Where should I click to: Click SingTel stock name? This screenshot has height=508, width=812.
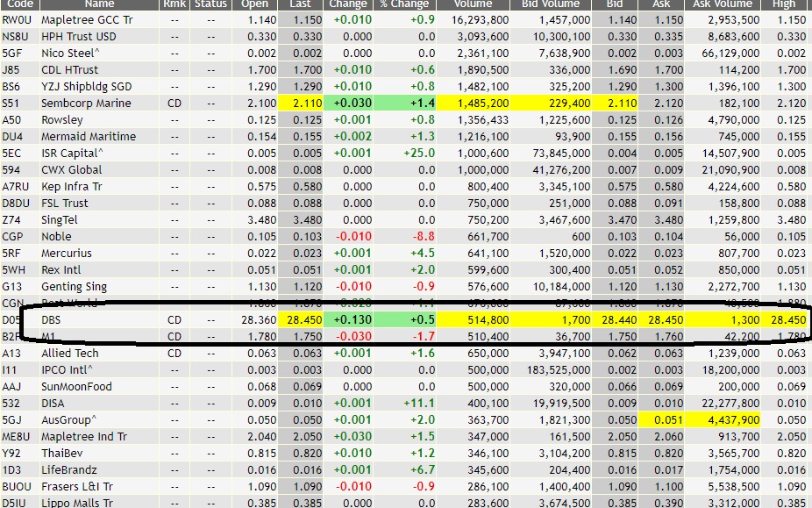pos(60,220)
